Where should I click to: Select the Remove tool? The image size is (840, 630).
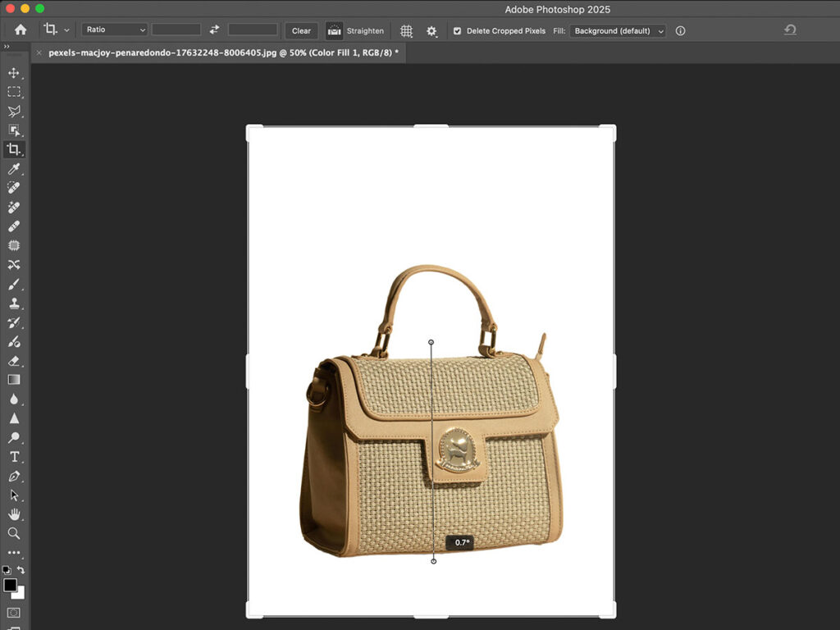pyautogui.click(x=14, y=207)
